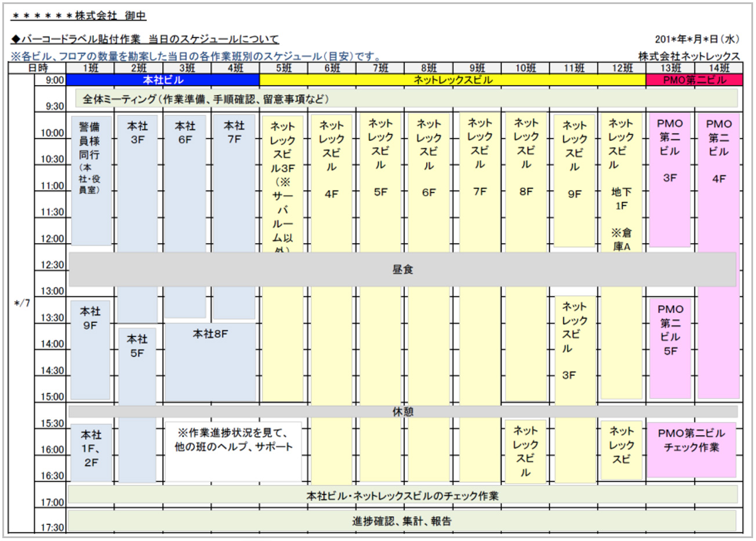Click the */7 date cell
Screen dimensions: 756x541
22,303
